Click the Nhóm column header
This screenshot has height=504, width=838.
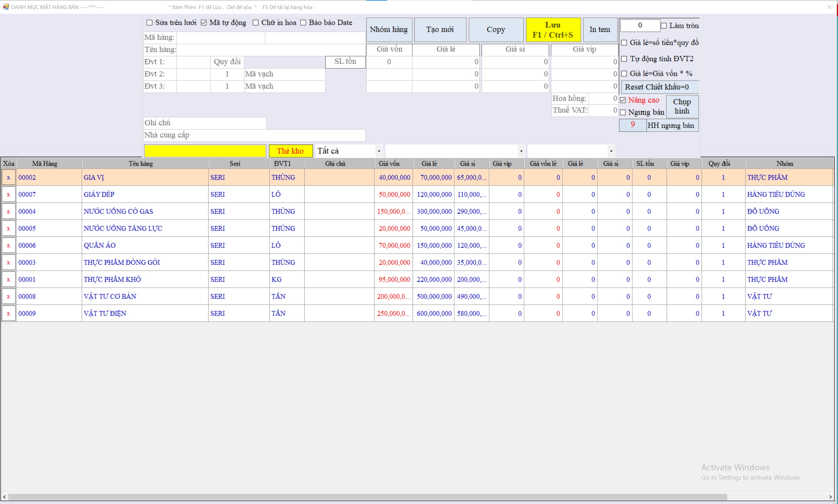(x=785, y=164)
